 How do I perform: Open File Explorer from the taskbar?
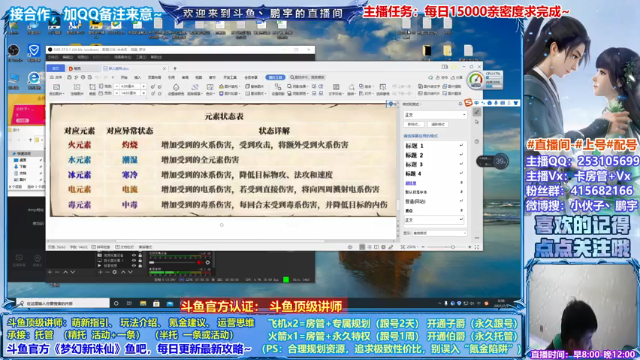[x=143, y=303]
